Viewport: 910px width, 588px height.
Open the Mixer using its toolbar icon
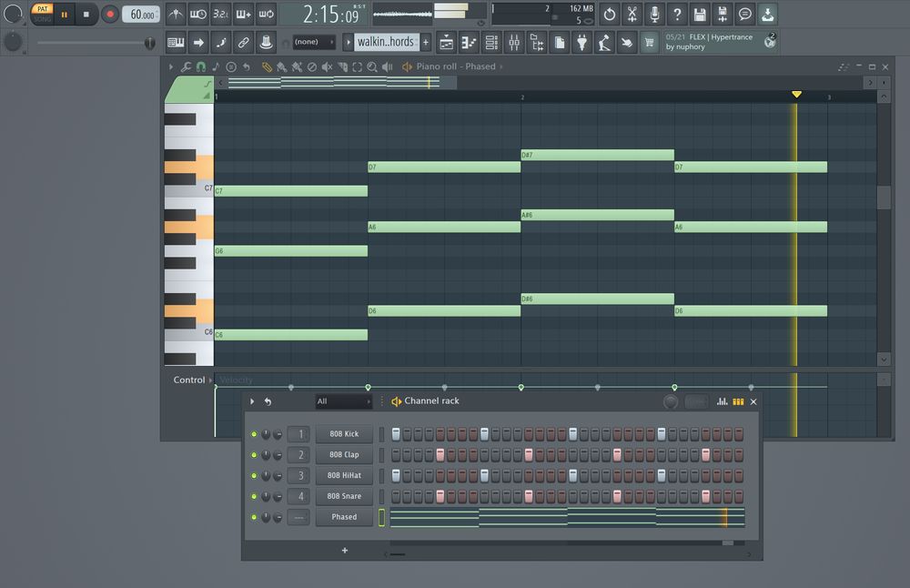click(x=515, y=42)
